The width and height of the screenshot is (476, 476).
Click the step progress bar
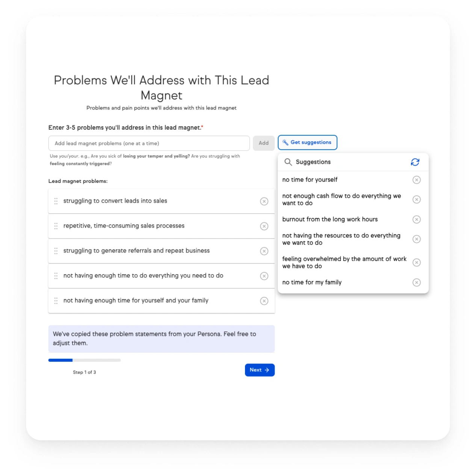pos(85,360)
